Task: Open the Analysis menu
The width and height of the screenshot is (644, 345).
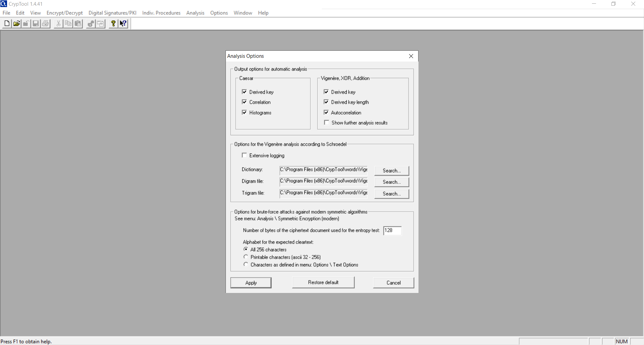Action: (195, 13)
